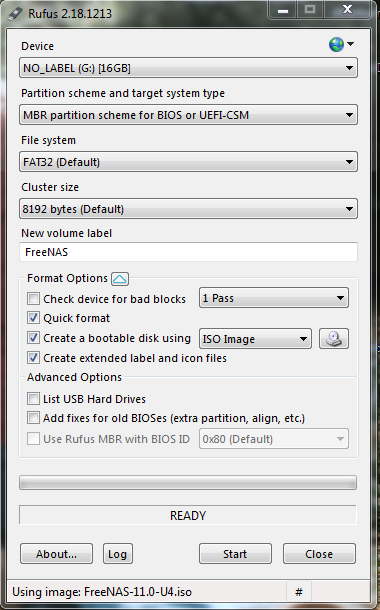The height and width of the screenshot is (610, 380).
Task: Click the select ISO image disk icon
Action: click(x=334, y=338)
